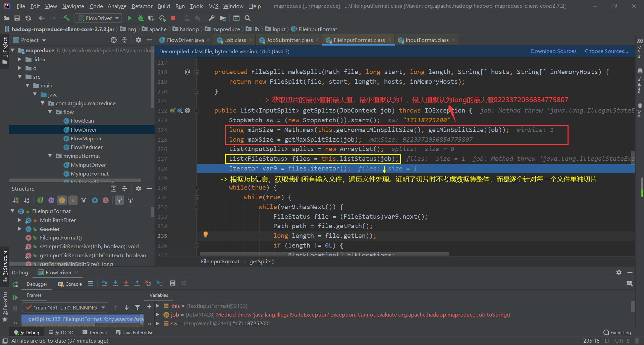Filter frames using the funnel icon
Screen dimensions: 644x345
tap(138, 307)
